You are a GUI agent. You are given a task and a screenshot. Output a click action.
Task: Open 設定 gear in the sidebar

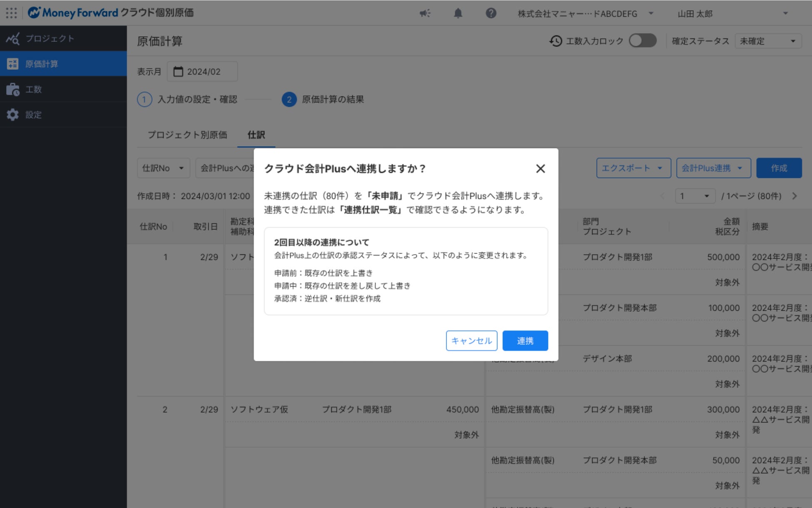click(33, 115)
